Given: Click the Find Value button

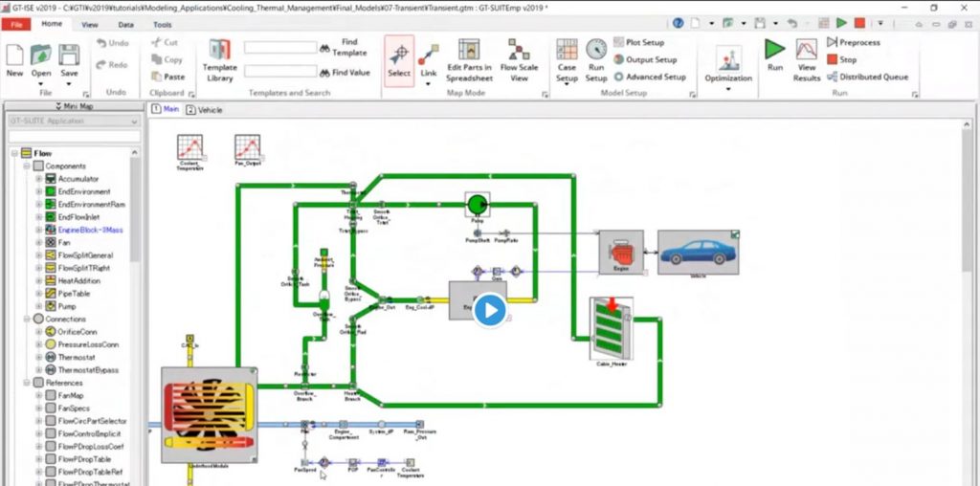Looking at the screenshot, I should (345, 73).
